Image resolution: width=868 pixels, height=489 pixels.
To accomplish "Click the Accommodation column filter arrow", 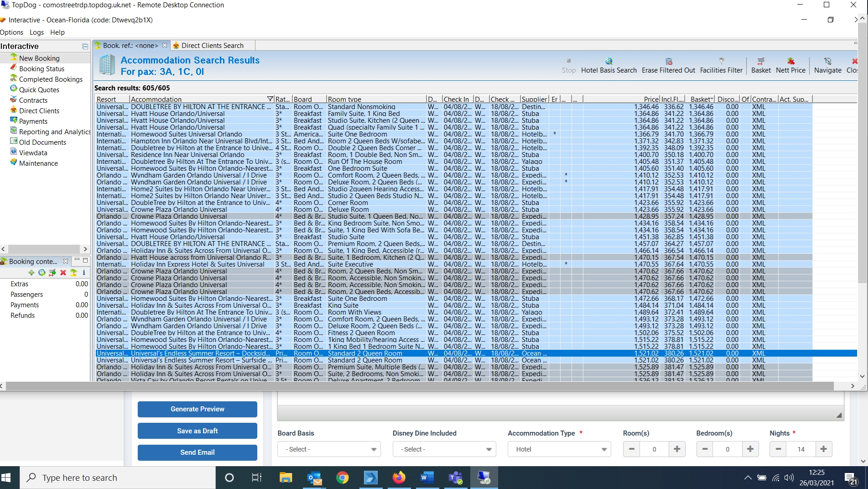I will tap(270, 99).
